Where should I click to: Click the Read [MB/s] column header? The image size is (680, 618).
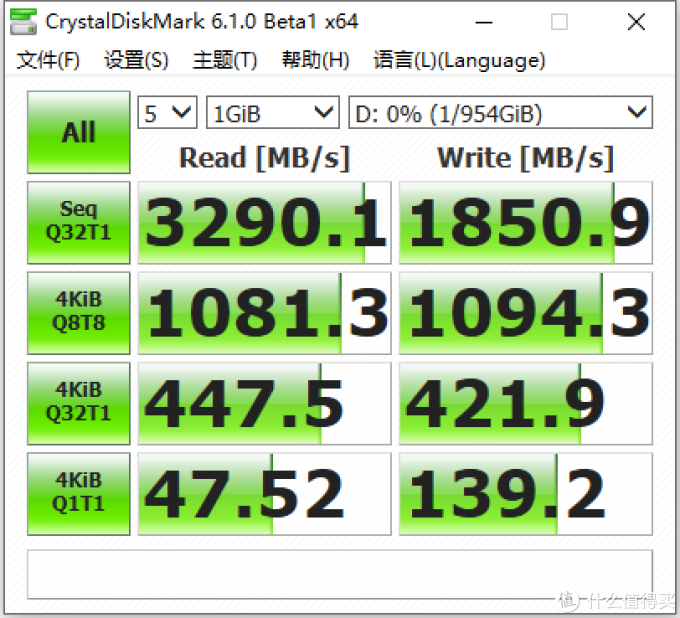265,158
